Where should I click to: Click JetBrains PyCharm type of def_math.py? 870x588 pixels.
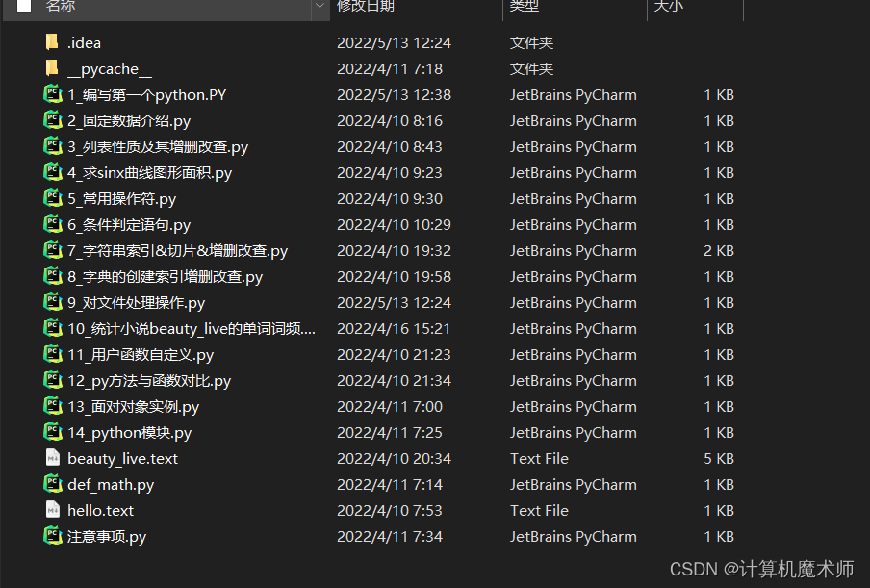tap(574, 485)
